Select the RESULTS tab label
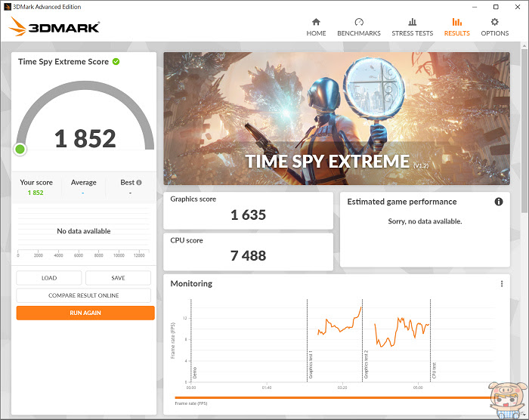 coord(456,33)
